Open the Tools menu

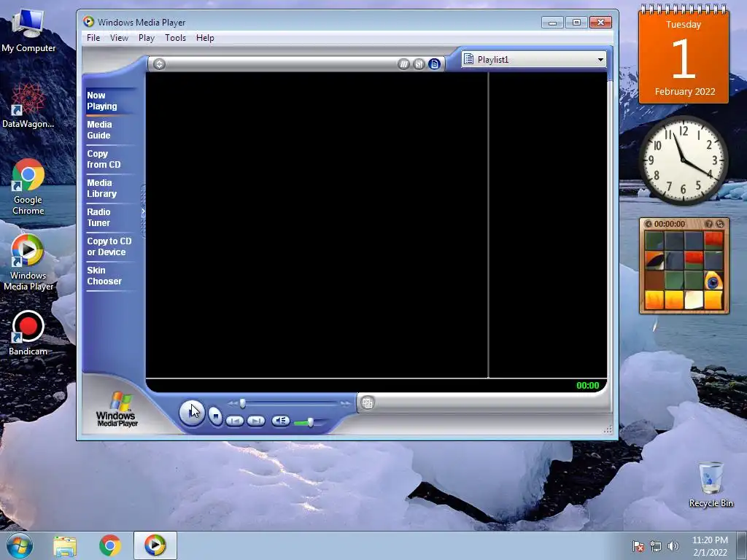coord(175,38)
